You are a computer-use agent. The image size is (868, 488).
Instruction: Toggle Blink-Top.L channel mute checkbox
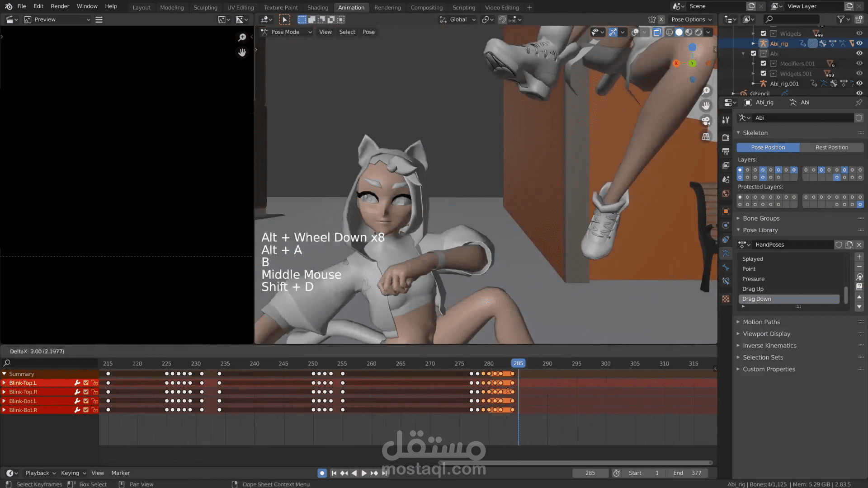tap(86, 383)
